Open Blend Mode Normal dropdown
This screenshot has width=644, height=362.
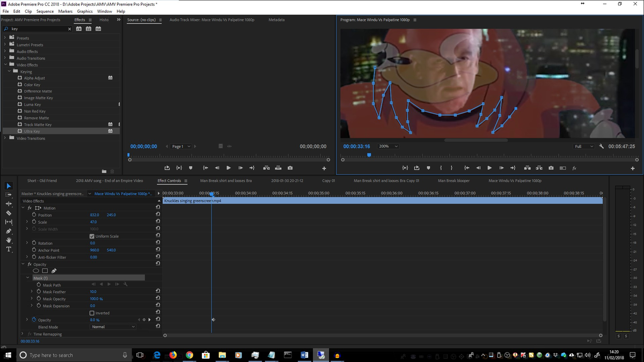[x=113, y=327]
